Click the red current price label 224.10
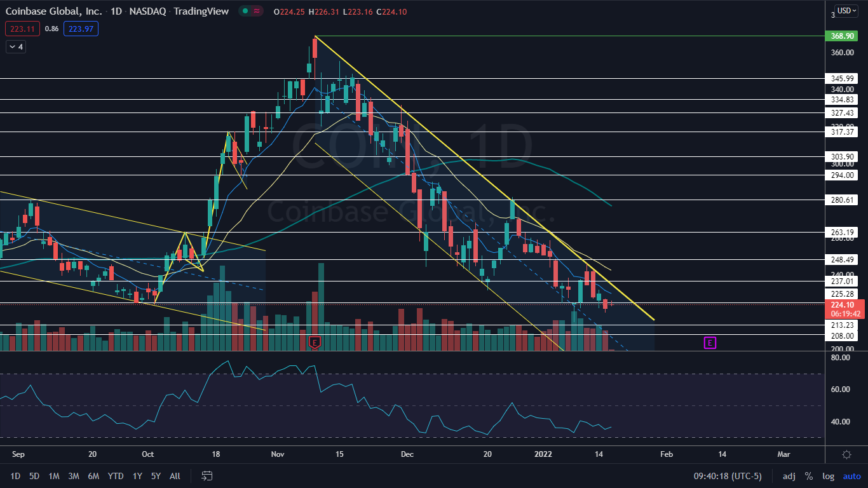868x488 pixels. click(844, 304)
